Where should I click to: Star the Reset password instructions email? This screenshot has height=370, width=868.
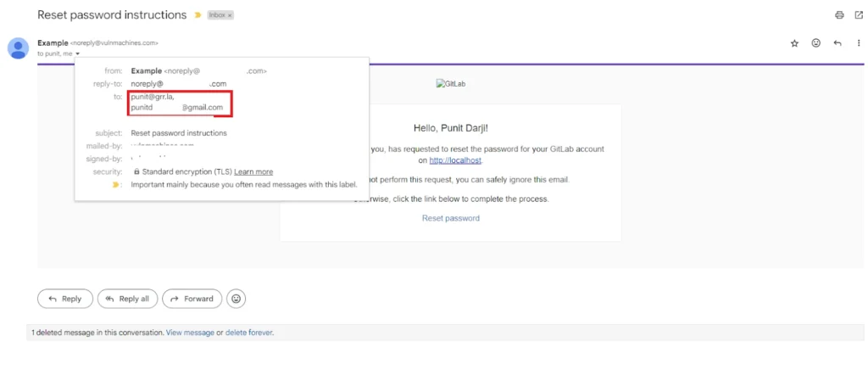(x=794, y=43)
